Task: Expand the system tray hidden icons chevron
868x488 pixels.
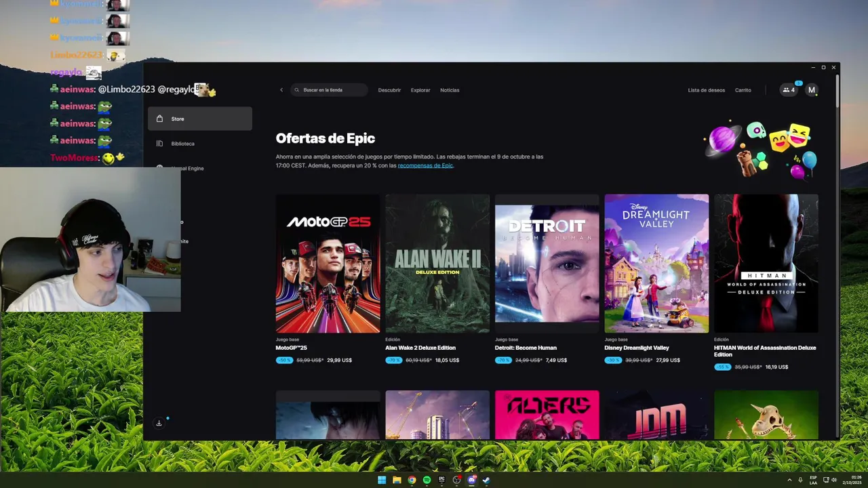Action: (x=789, y=480)
